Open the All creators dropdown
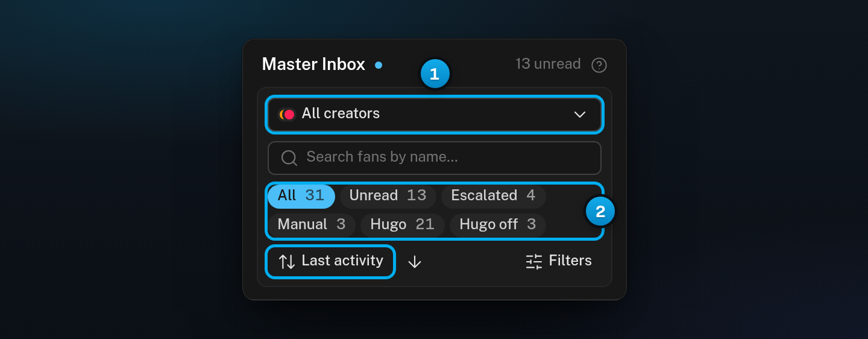Viewport: 868px width, 339px height. 435,114
